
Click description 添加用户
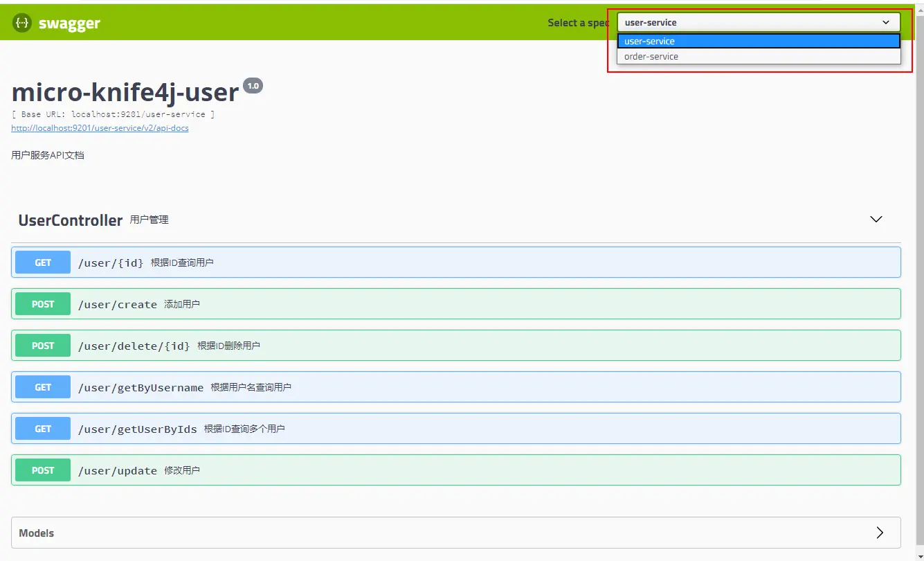click(x=182, y=305)
